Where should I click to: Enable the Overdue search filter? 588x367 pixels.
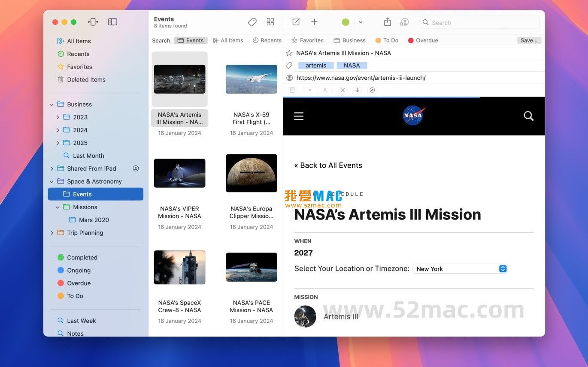[423, 40]
